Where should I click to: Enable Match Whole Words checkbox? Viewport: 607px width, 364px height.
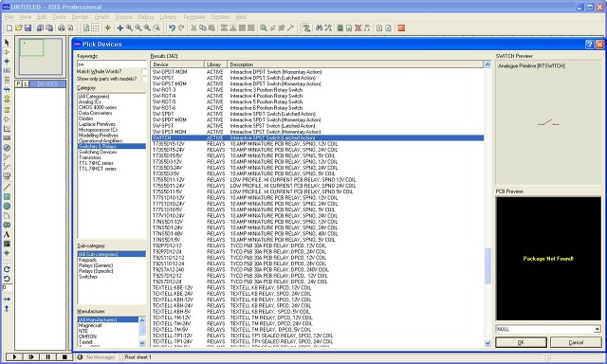point(144,71)
